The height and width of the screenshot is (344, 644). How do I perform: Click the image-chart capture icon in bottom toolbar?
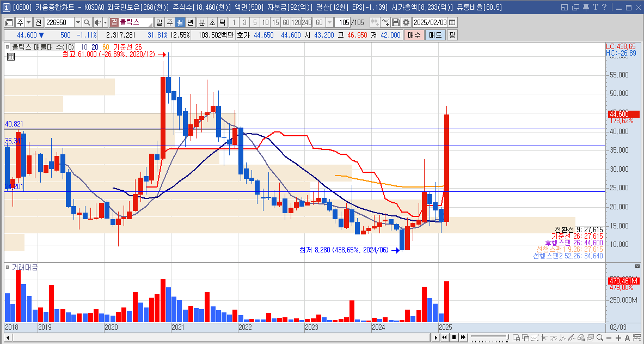590,338
